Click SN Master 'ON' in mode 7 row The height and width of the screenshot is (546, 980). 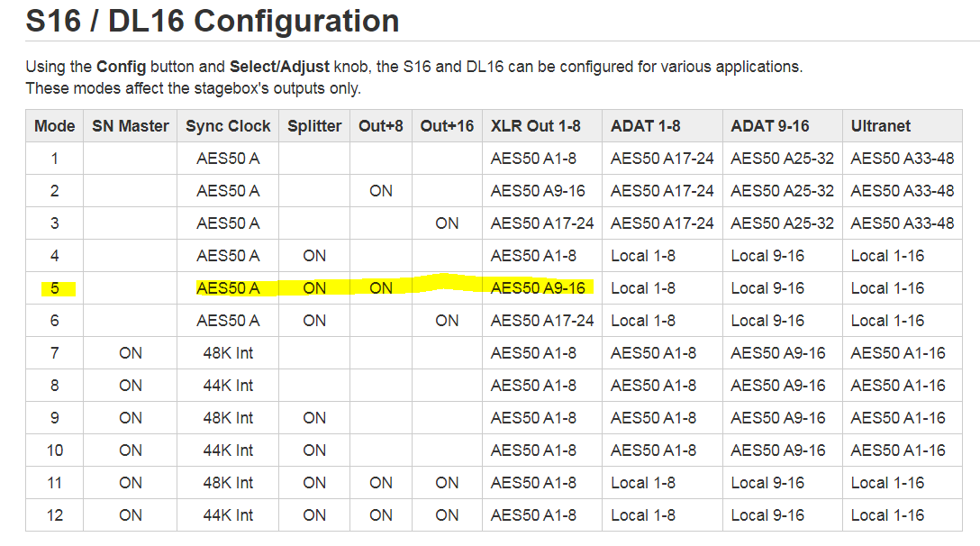point(130,353)
